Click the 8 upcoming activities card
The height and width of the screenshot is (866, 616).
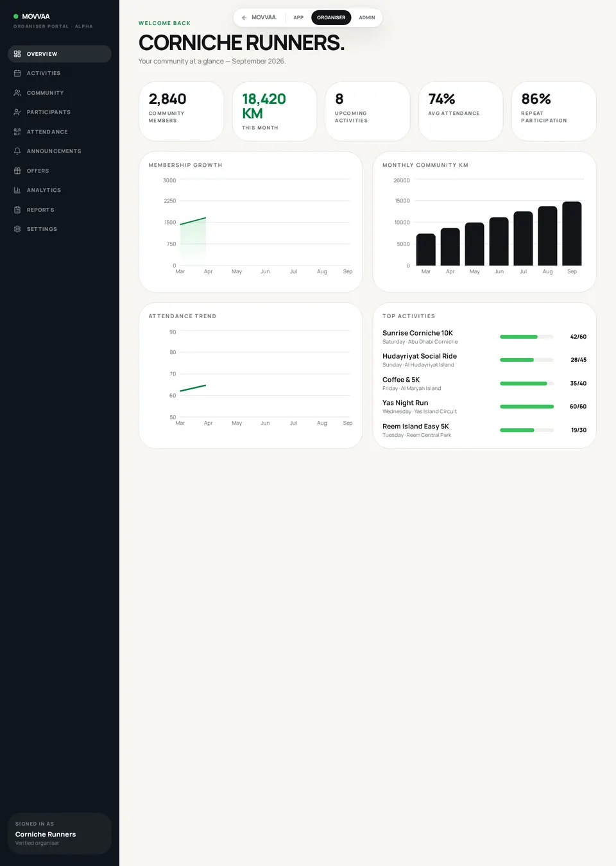368,111
